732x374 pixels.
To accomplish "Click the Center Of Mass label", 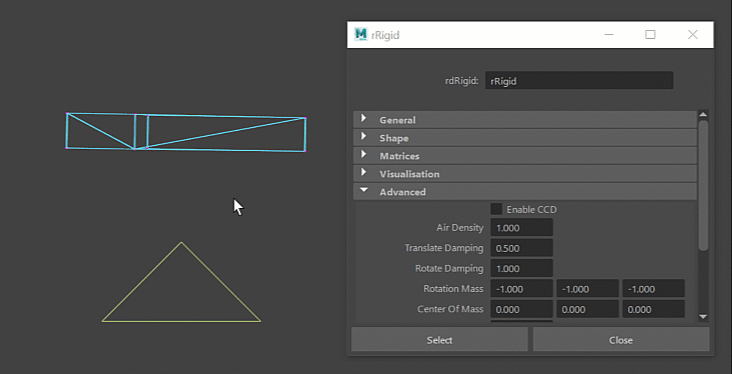I will 450,309.
